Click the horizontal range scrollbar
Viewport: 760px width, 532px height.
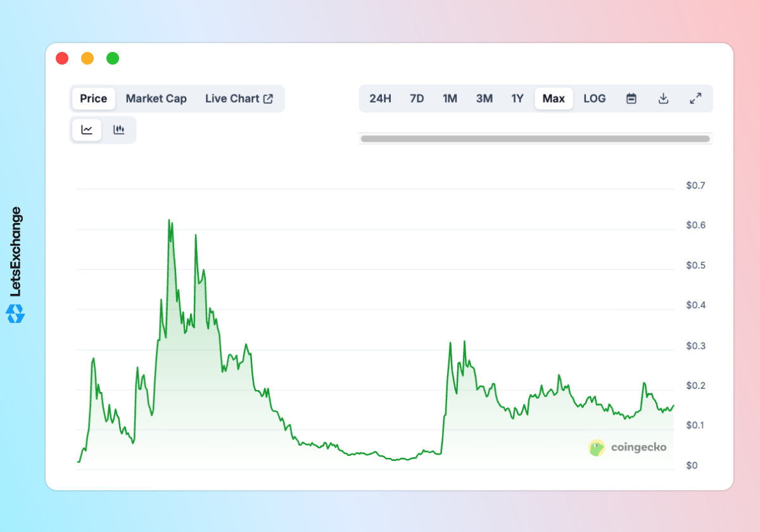coord(535,139)
